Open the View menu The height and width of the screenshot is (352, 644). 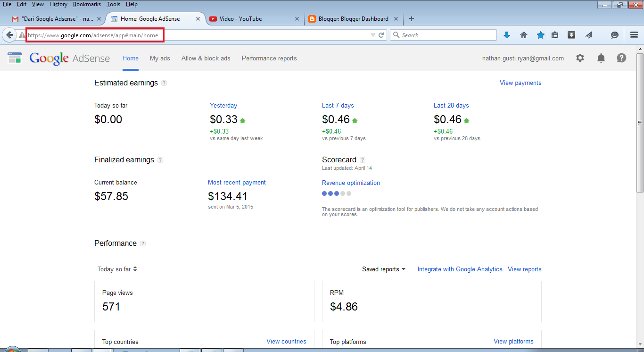click(x=38, y=4)
